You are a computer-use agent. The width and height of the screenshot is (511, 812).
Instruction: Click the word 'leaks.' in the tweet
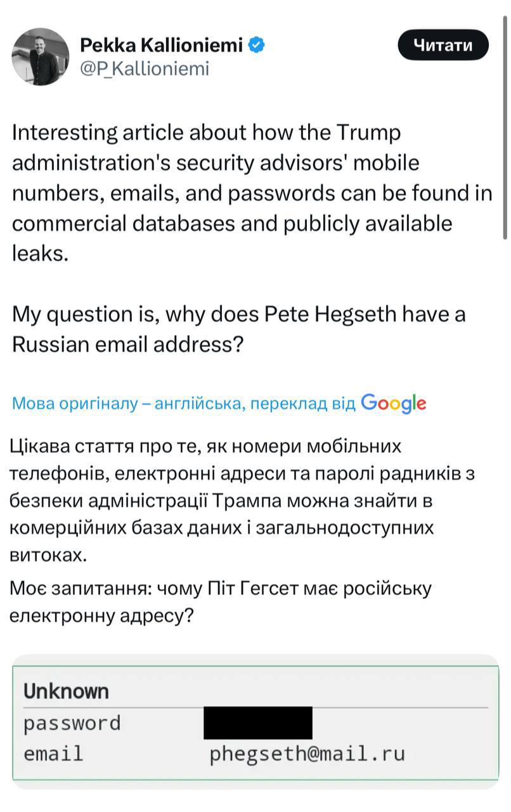tap(39, 254)
